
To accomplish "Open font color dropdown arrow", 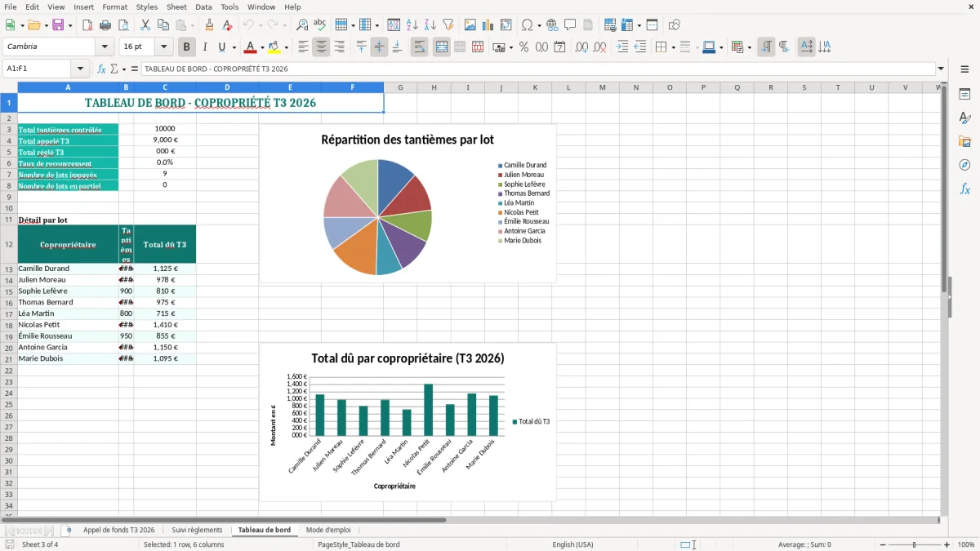I will 262,47.
